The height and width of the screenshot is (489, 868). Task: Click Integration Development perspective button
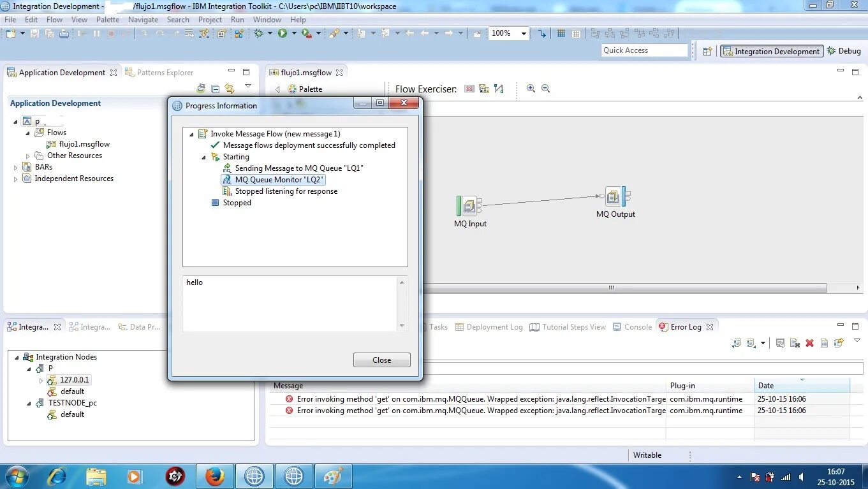tap(771, 51)
